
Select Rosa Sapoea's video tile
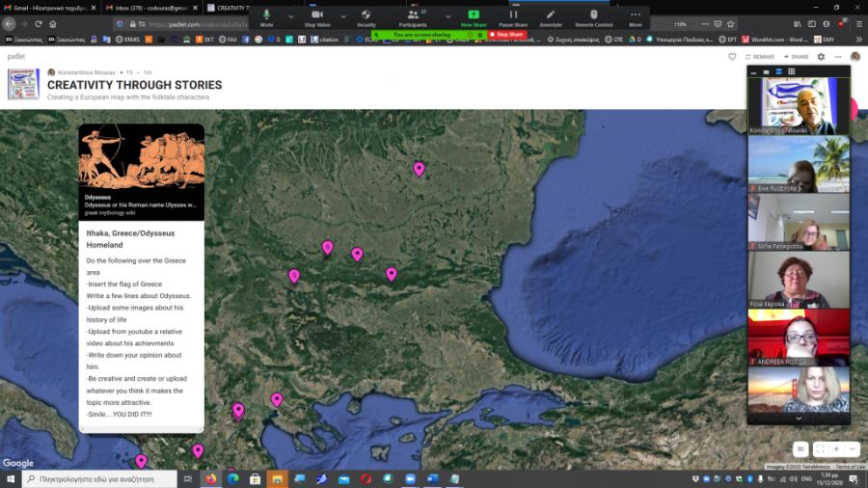[x=799, y=280]
